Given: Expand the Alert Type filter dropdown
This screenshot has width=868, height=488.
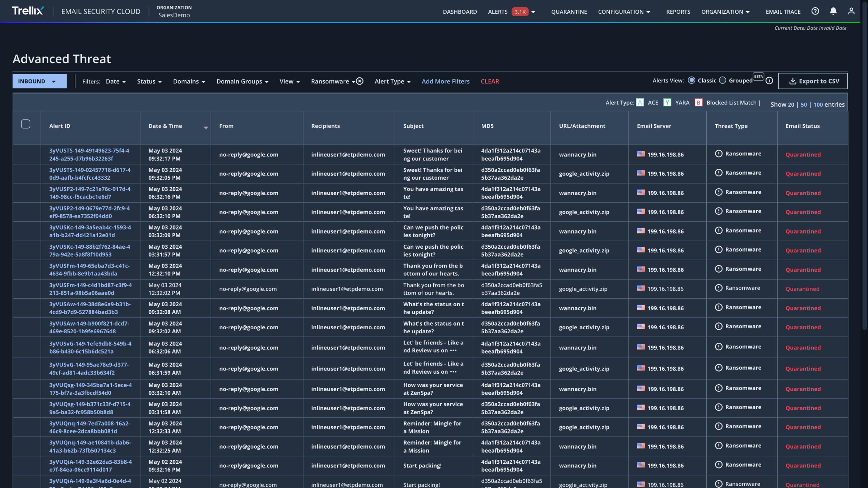Looking at the screenshot, I should click(393, 81).
